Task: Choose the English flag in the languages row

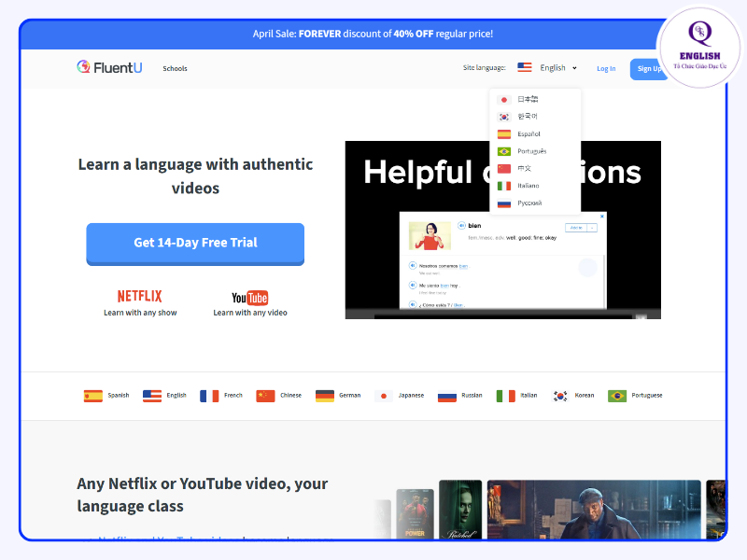Action: [x=152, y=396]
